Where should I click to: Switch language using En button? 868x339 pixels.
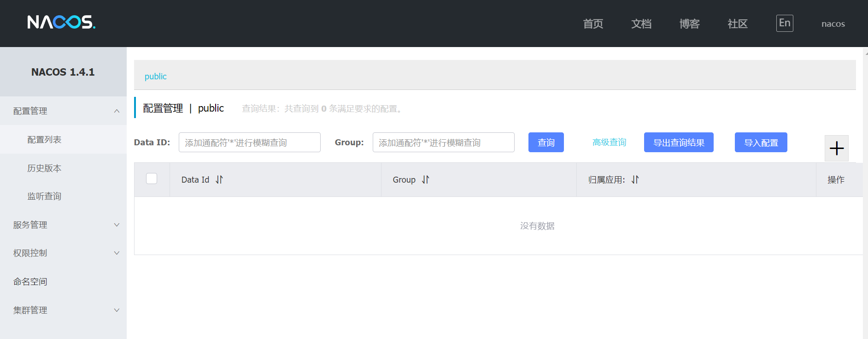click(x=785, y=23)
